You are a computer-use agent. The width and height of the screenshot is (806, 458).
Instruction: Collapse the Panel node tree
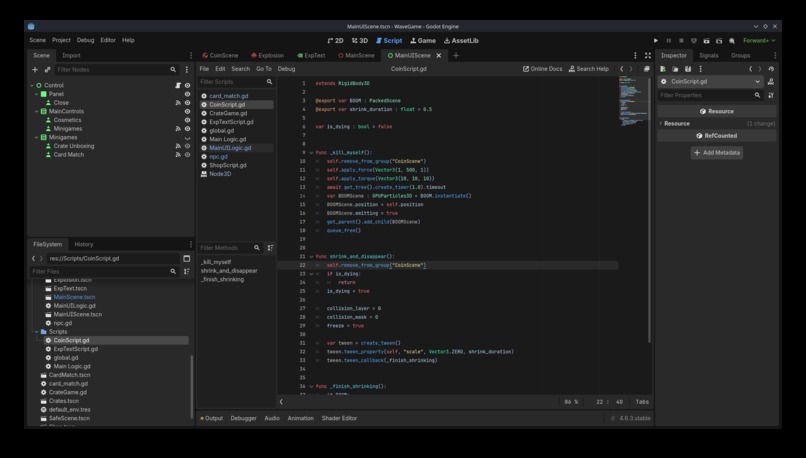tap(36, 94)
